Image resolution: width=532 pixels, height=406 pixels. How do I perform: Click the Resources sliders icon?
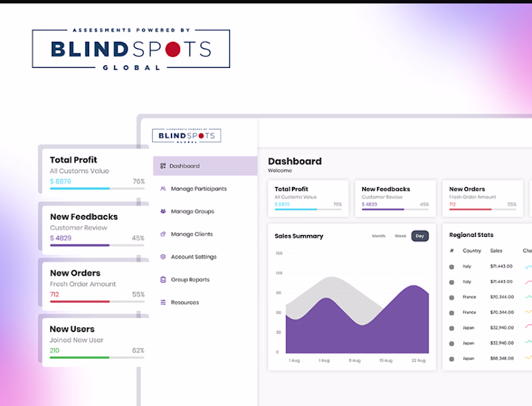[x=163, y=302]
